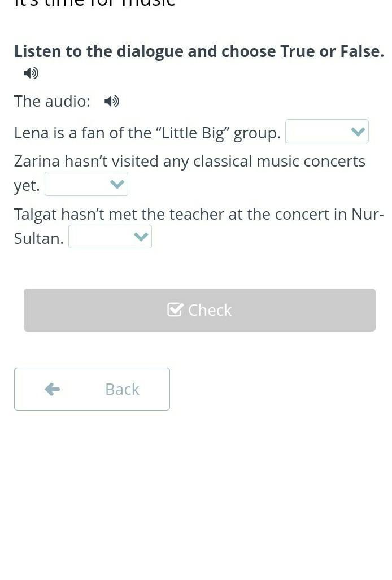392x580 pixels.
Task: Click the word "Check" in the button
Action: 210,311
